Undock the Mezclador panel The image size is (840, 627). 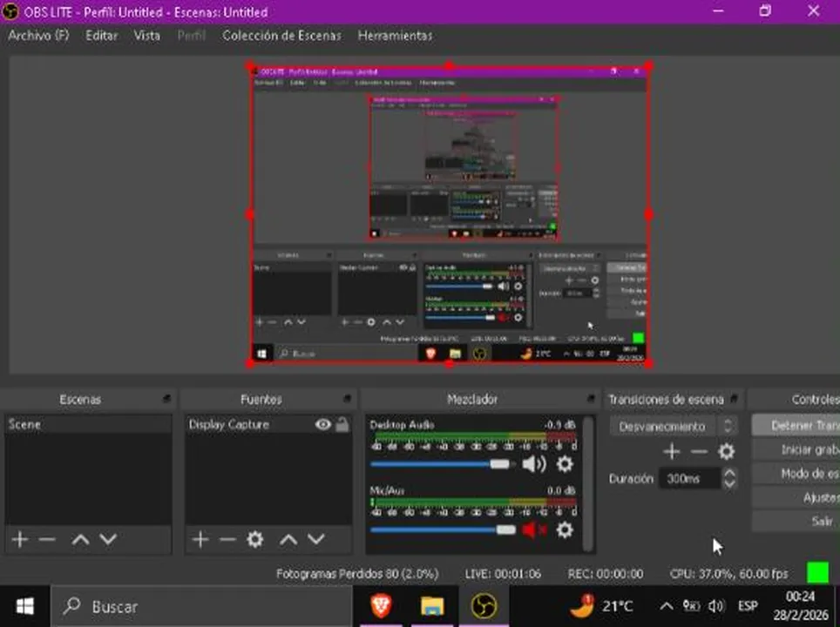pyautogui.click(x=591, y=398)
